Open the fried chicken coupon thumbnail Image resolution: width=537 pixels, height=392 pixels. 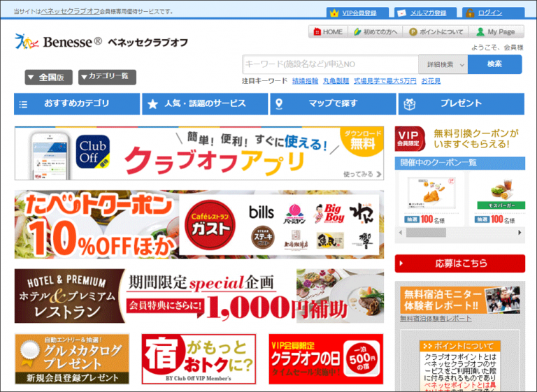[431, 193]
